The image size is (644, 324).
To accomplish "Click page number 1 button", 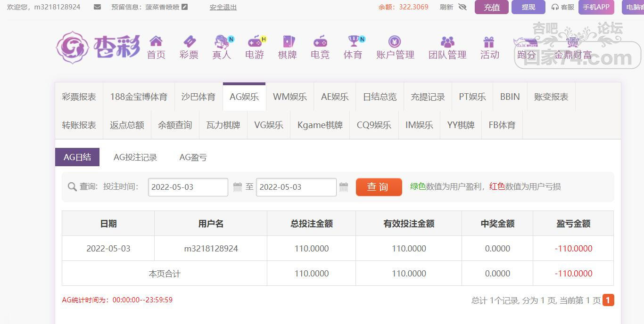I will coord(608,300).
